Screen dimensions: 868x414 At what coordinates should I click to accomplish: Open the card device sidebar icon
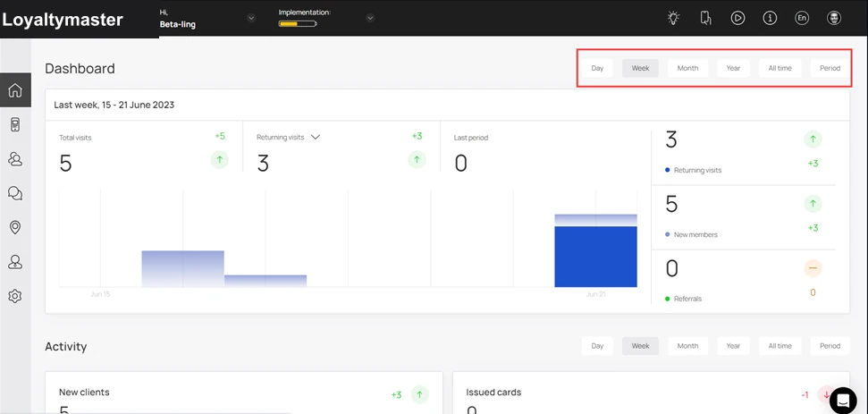click(15, 124)
